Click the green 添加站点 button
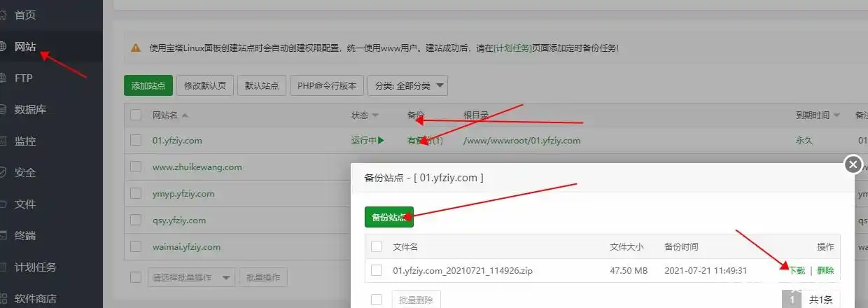868x308 pixels. 148,85
